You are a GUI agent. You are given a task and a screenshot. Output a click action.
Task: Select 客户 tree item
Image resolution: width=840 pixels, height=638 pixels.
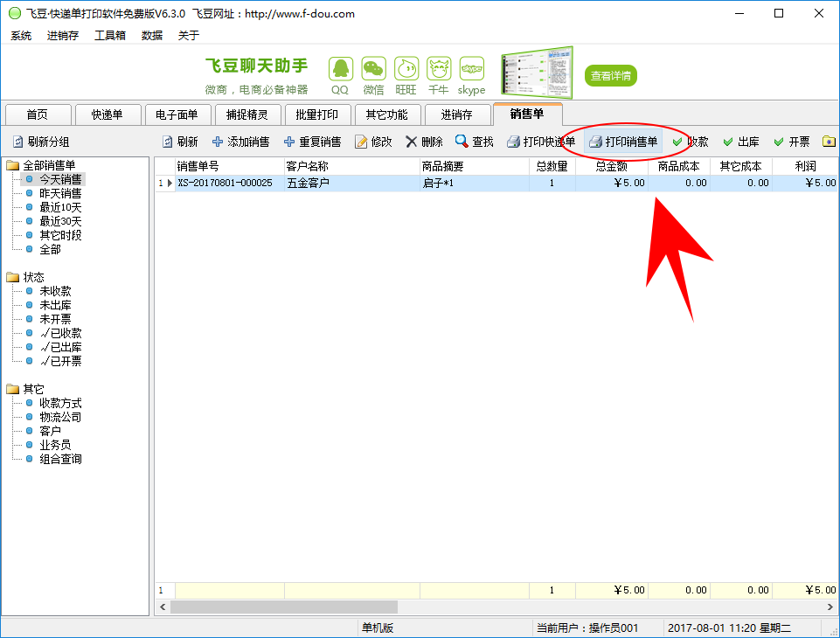click(50, 431)
